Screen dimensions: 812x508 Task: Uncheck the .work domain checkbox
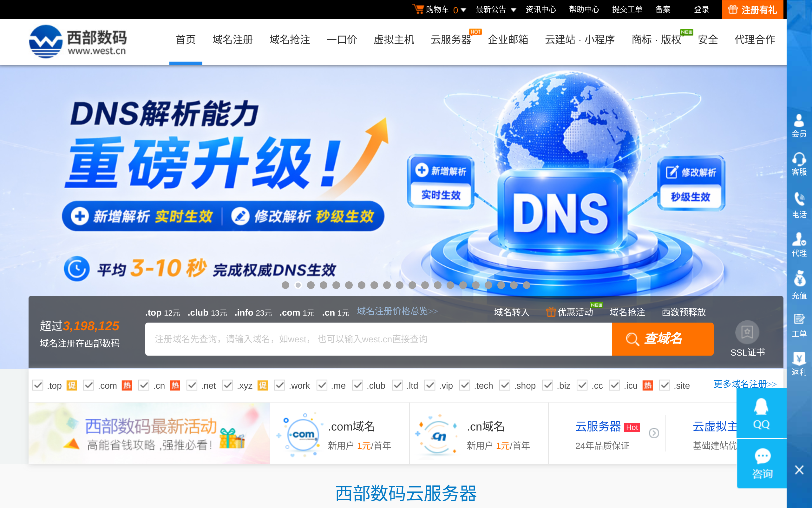click(279, 385)
